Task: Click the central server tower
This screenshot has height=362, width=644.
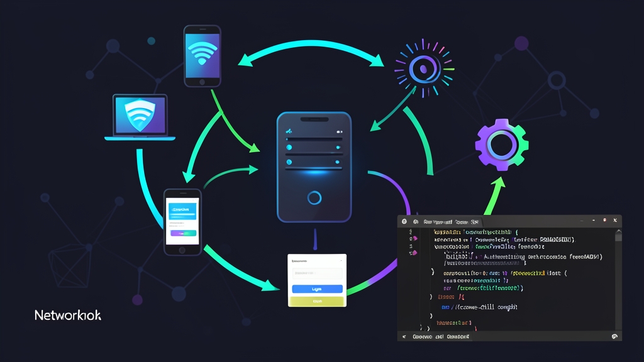Action: click(314, 167)
